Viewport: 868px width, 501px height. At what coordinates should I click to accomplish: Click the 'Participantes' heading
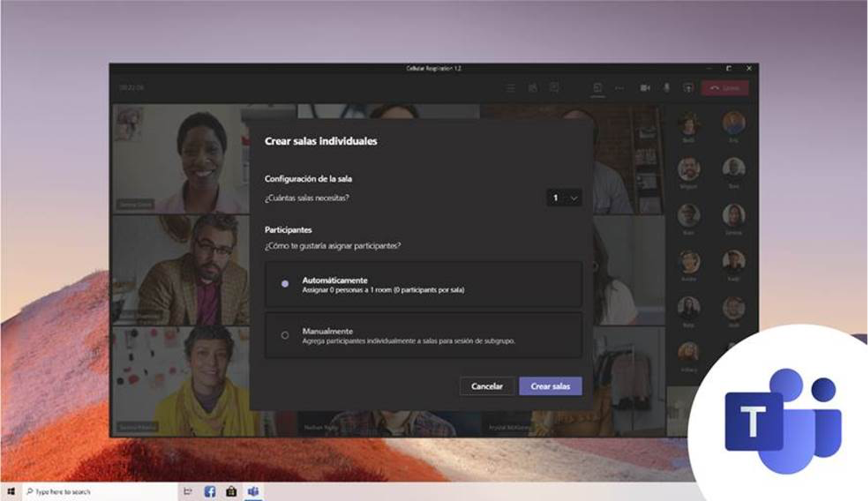288,230
